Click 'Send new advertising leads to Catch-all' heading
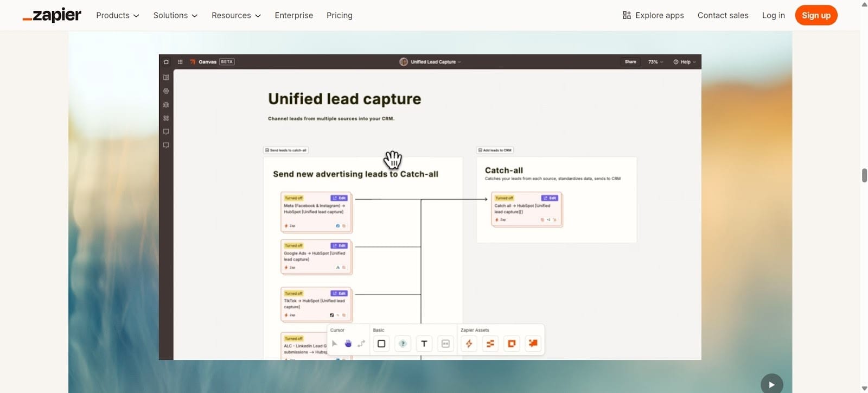 click(355, 174)
